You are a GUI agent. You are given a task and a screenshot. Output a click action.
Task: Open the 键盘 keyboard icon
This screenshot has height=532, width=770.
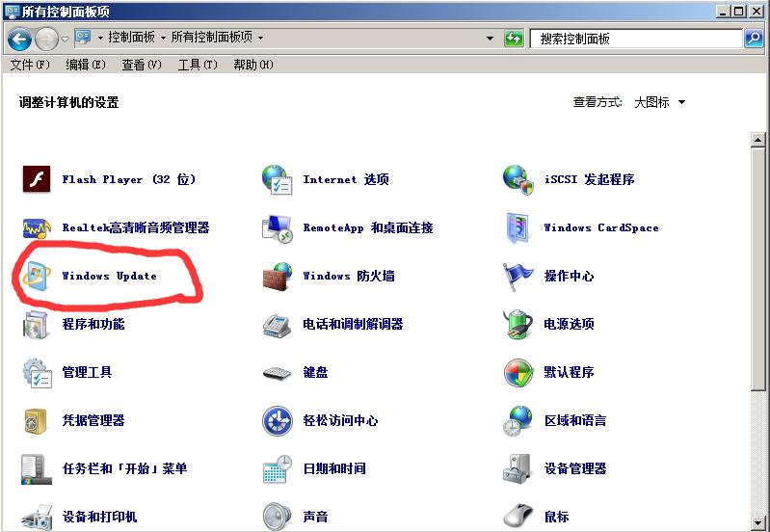(x=277, y=373)
